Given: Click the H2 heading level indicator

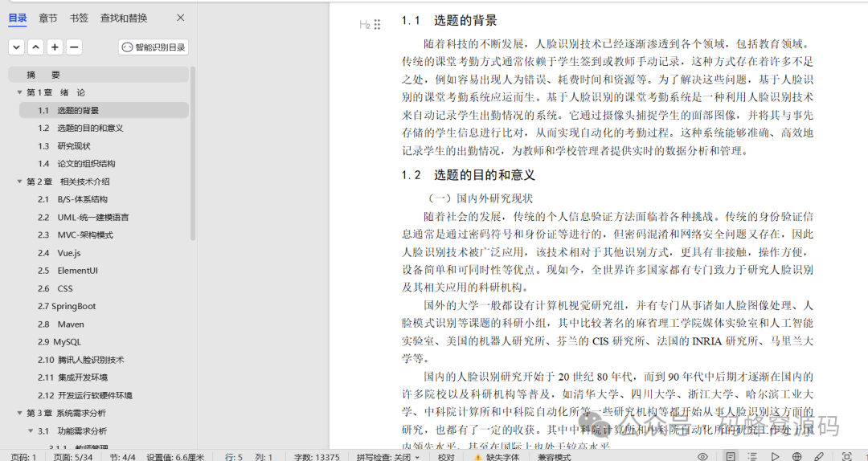Looking at the screenshot, I should coord(365,24).
